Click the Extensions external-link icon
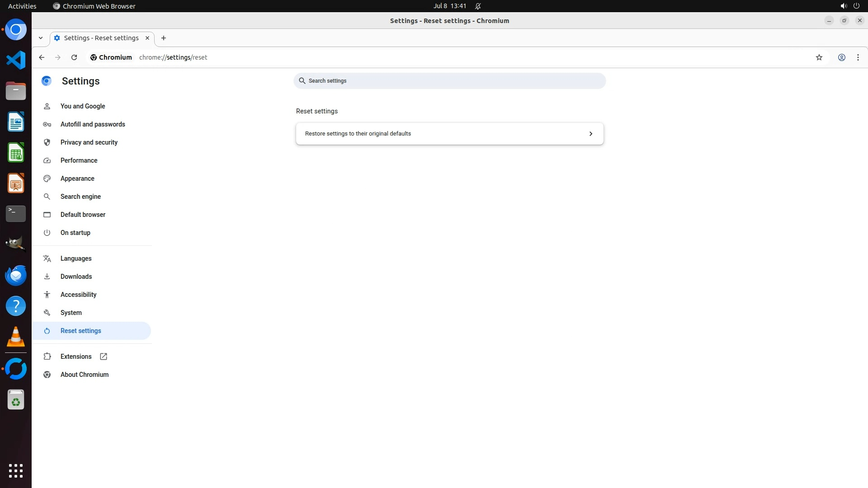 point(104,357)
